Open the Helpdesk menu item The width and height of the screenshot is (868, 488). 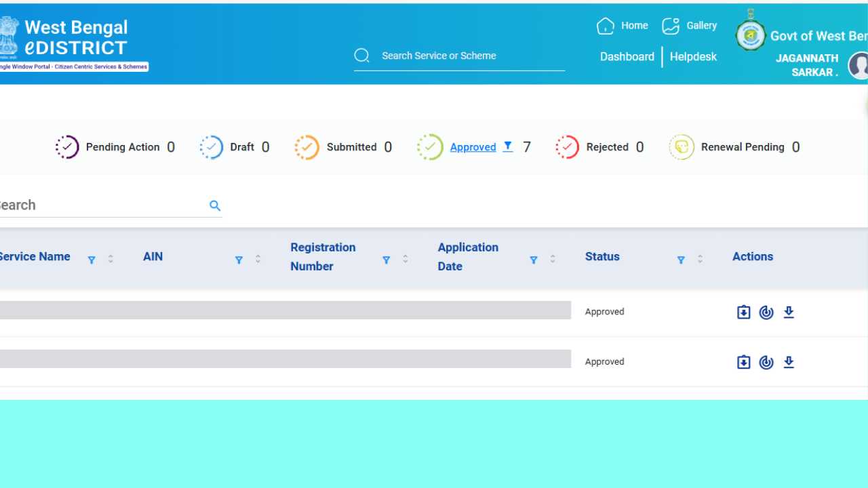692,57
